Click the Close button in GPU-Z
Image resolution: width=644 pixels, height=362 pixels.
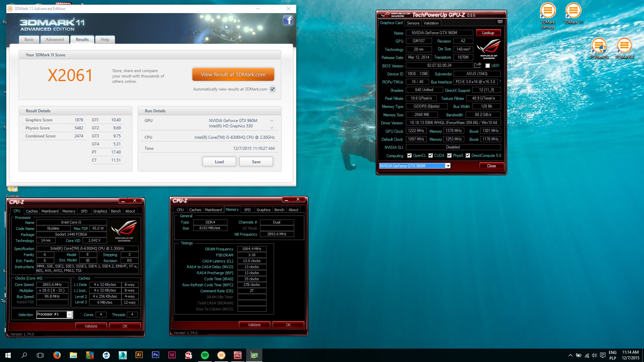491,166
